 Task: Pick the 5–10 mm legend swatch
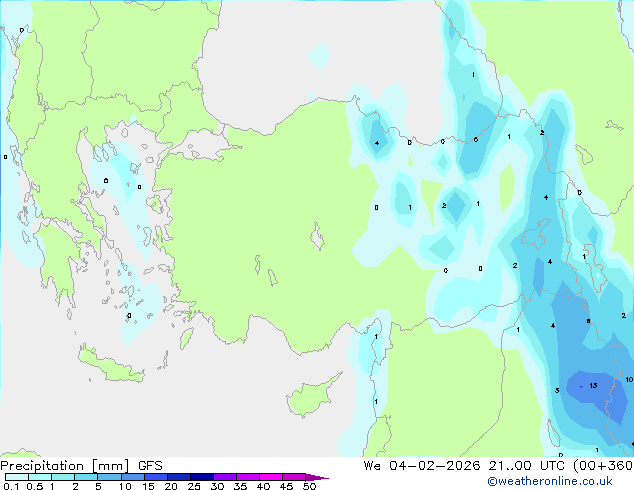point(109,477)
